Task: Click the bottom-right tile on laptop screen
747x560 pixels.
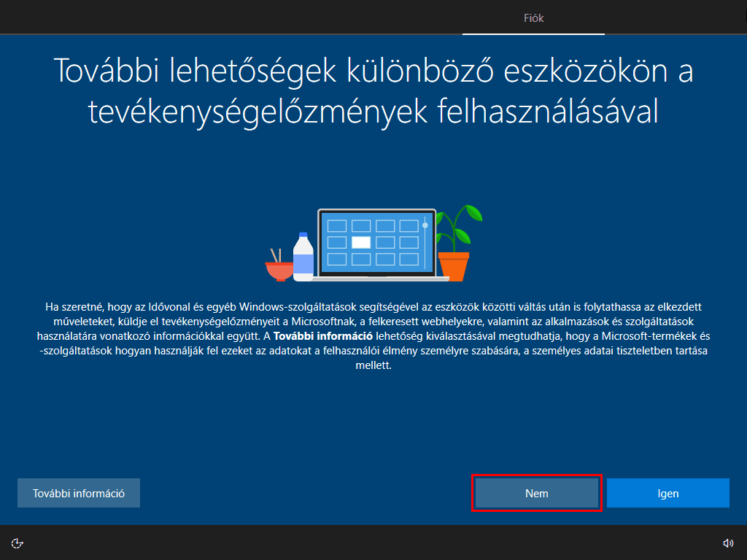Action: pyautogui.click(x=409, y=260)
